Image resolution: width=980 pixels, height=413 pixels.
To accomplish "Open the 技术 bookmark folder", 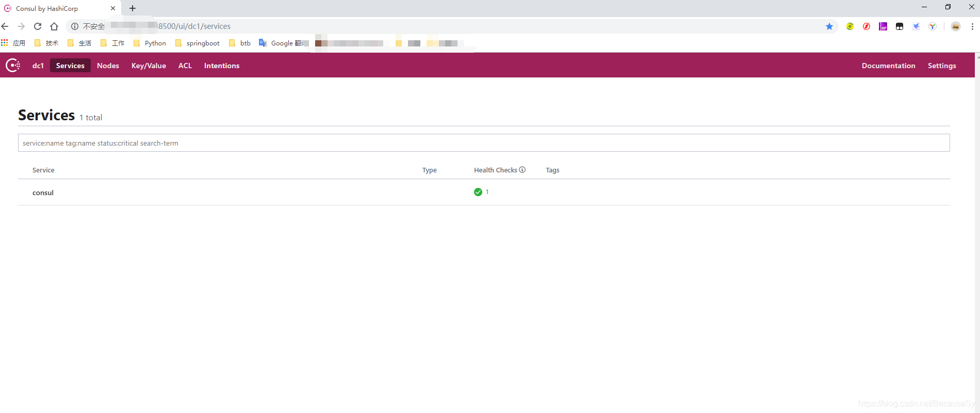I will (46, 43).
